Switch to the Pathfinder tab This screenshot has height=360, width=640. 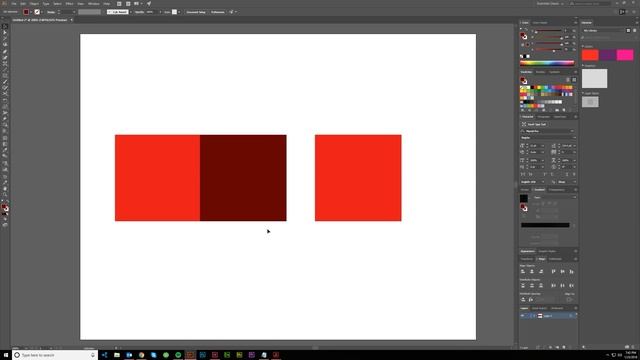tap(555, 259)
